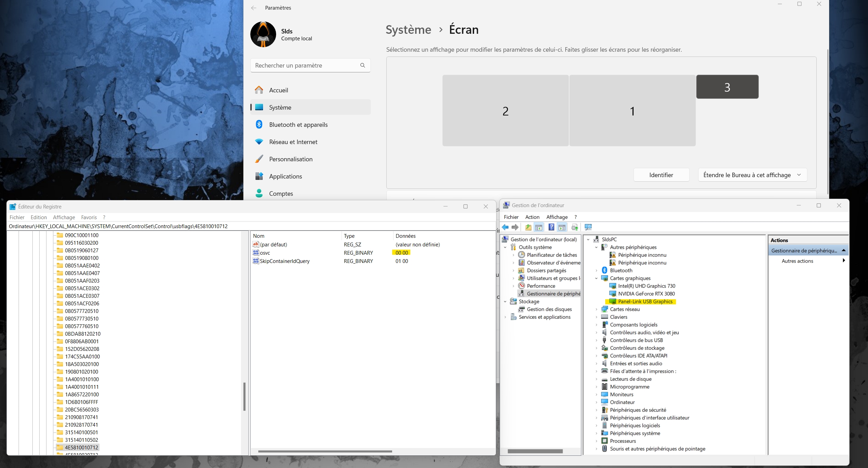The image size is (868, 468).
Task: Select the Panel-Link USB Graphics device
Action: click(645, 302)
